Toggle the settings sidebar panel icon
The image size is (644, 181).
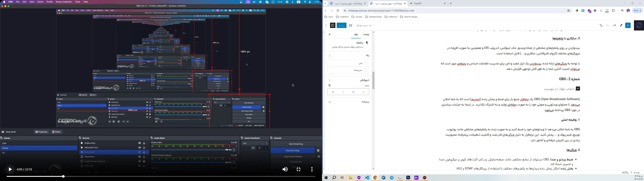pyautogui.click(x=333, y=25)
